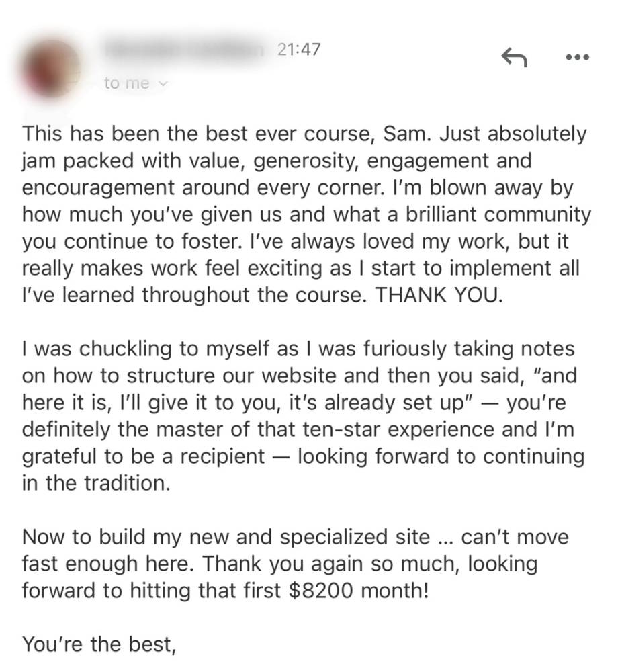Click the phrase "in the tradition."
This screenshot has width=618, height=672.
tap(93, 483)
